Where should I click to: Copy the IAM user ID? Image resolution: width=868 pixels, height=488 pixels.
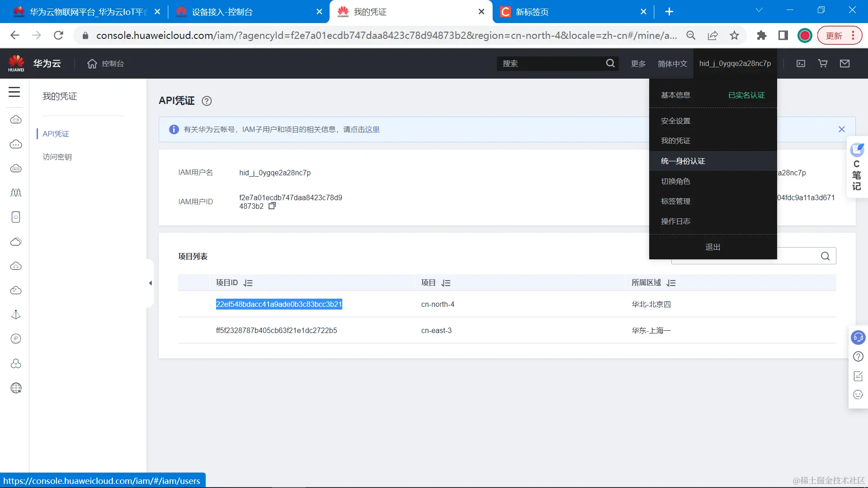coord(272,206)
